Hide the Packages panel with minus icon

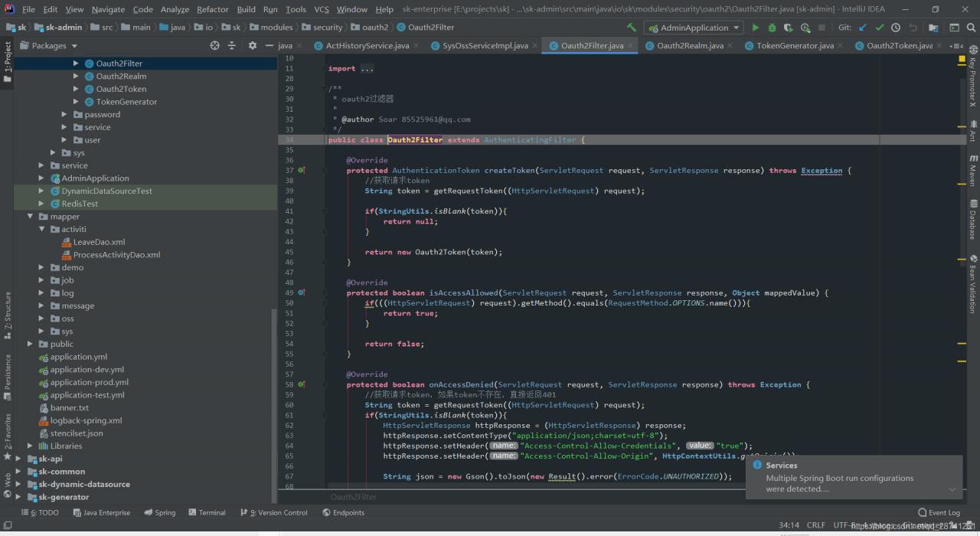[x=269, y=46]
